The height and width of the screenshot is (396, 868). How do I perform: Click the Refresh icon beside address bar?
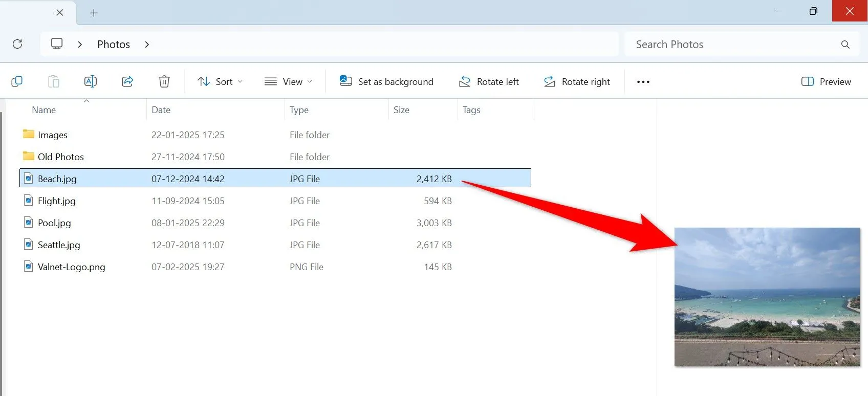click(x=17, y=44)
